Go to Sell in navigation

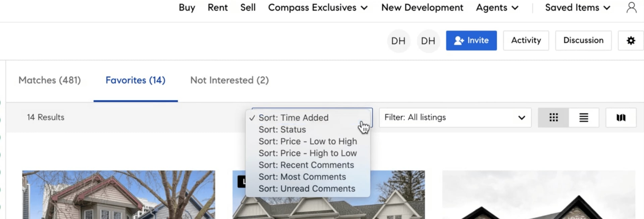coord(248,7)
